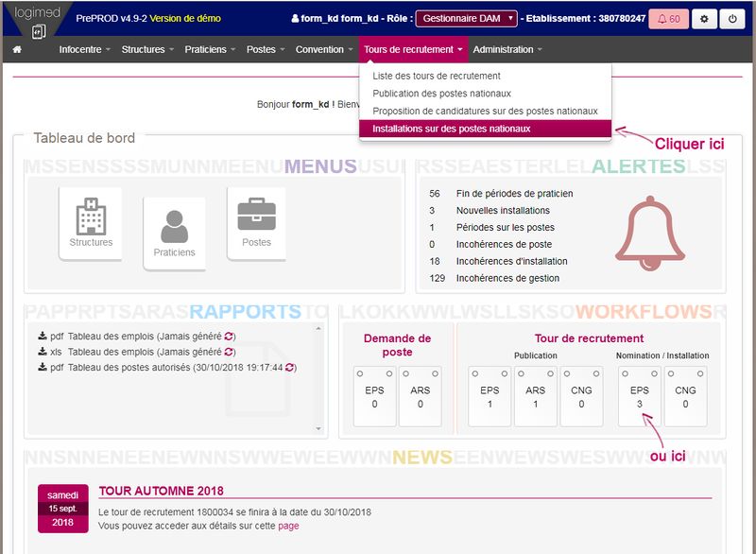Click the home icon in the navigation bar
This screenshot has height=554, width=756.
(17, 49)
